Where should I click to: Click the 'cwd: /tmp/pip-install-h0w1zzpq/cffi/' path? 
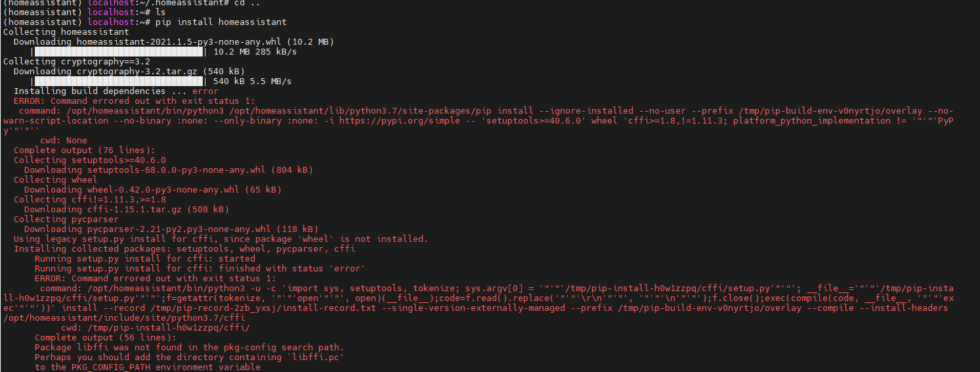[x=155, y=328]
